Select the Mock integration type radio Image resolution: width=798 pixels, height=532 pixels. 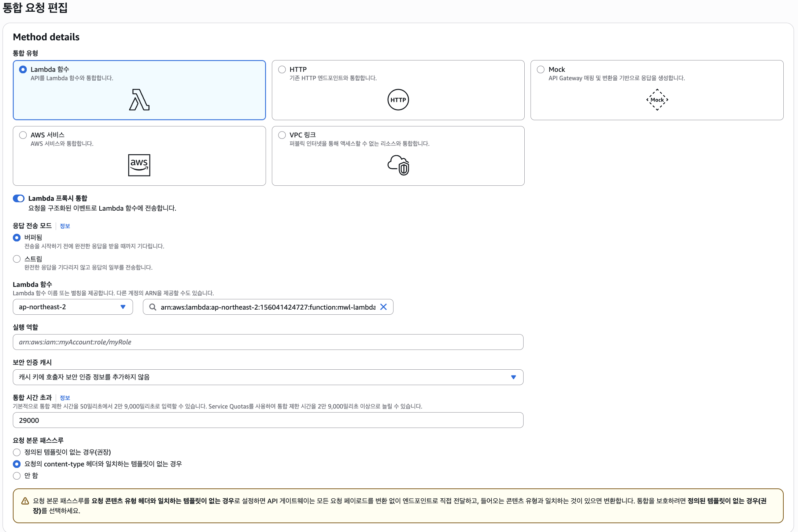(541, 69)
